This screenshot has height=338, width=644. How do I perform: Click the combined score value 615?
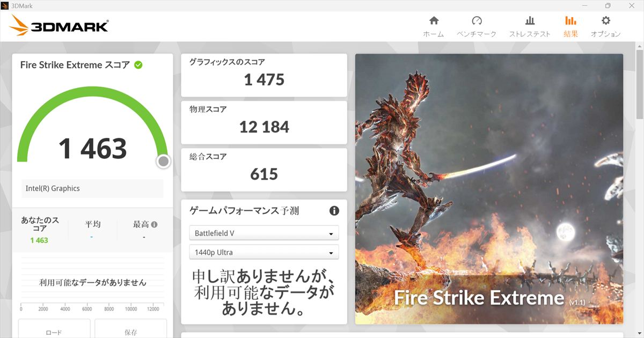(x=264, y=174)
